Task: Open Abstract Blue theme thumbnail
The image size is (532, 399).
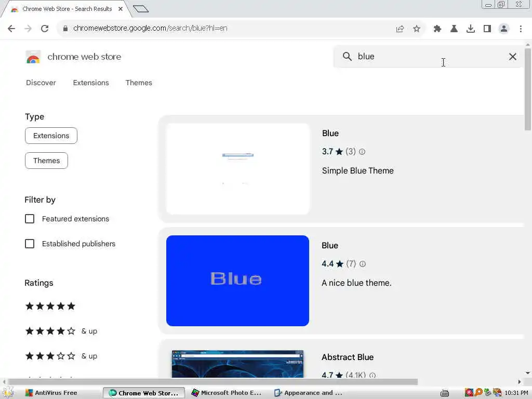Action: (x=238, y=364)
